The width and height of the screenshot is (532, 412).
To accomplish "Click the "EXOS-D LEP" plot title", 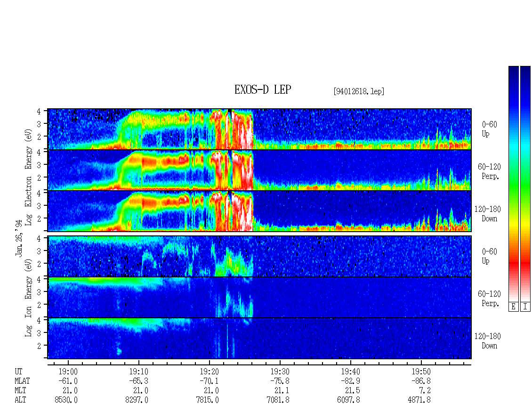I will 263,89.
